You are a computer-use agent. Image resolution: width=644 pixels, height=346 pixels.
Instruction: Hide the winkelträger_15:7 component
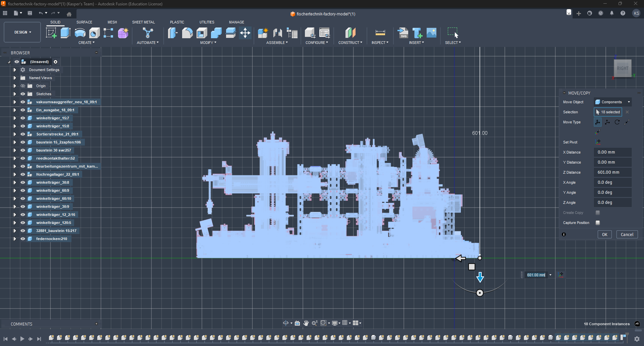22,118
